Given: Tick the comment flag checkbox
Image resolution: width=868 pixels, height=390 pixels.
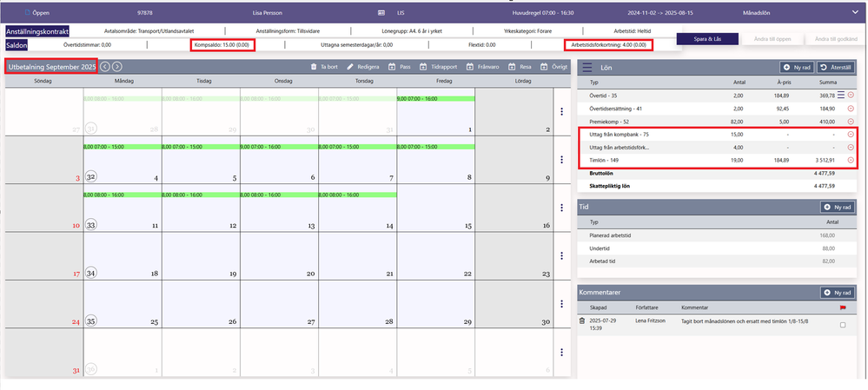Looking at the screenshot, I should point(843,325).
